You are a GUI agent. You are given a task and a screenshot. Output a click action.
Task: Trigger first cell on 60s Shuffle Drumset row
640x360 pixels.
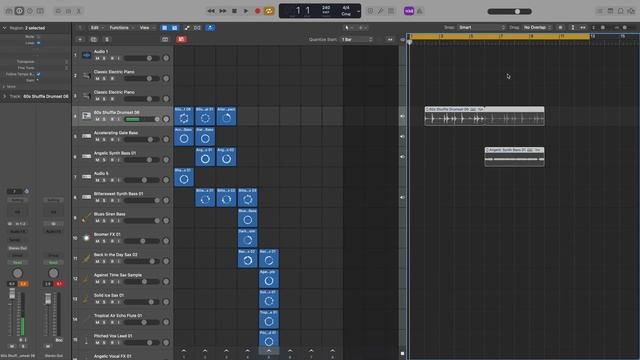tap(184, 116)
